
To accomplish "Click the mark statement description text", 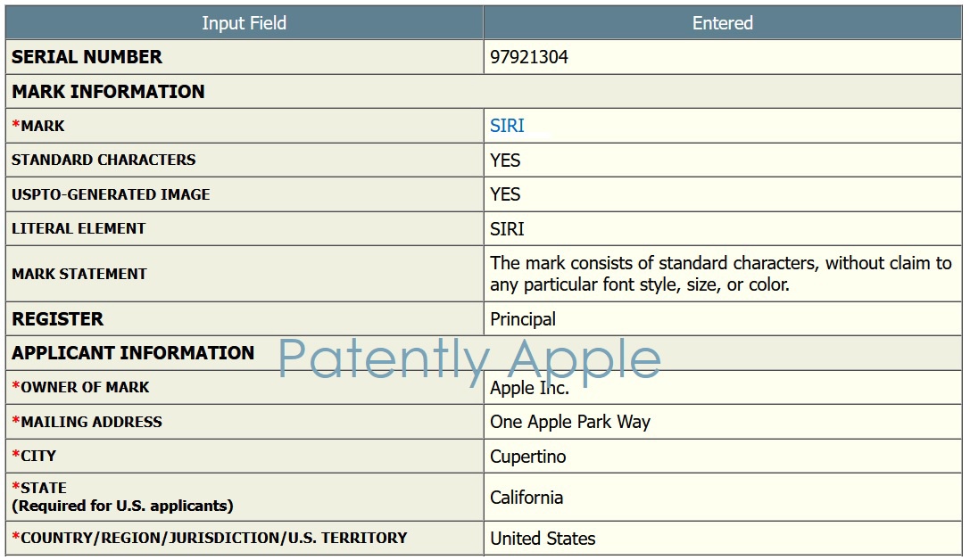I will (720, 274).
